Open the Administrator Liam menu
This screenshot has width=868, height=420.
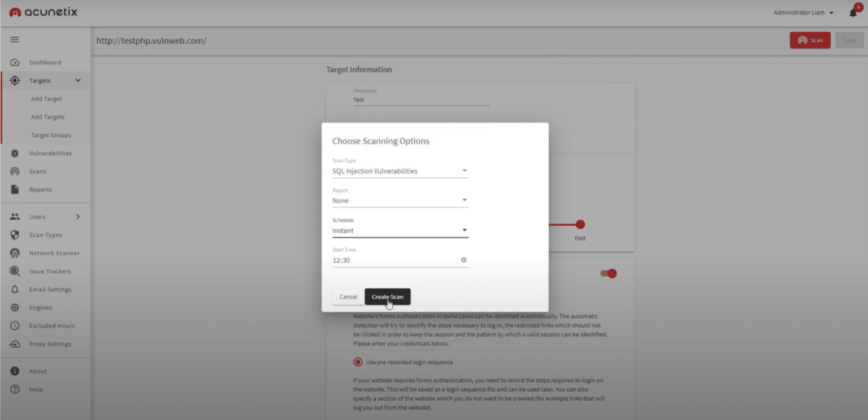click(803, 12)
